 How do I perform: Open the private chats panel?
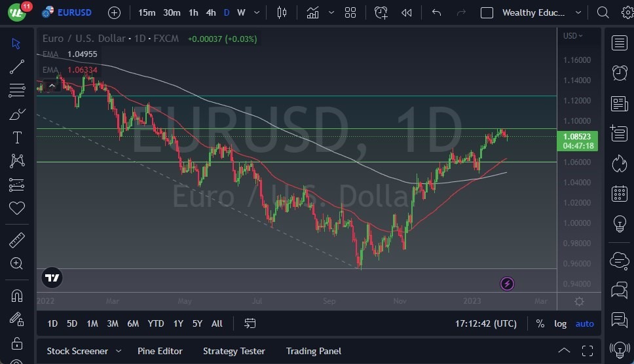pos(620,290)
